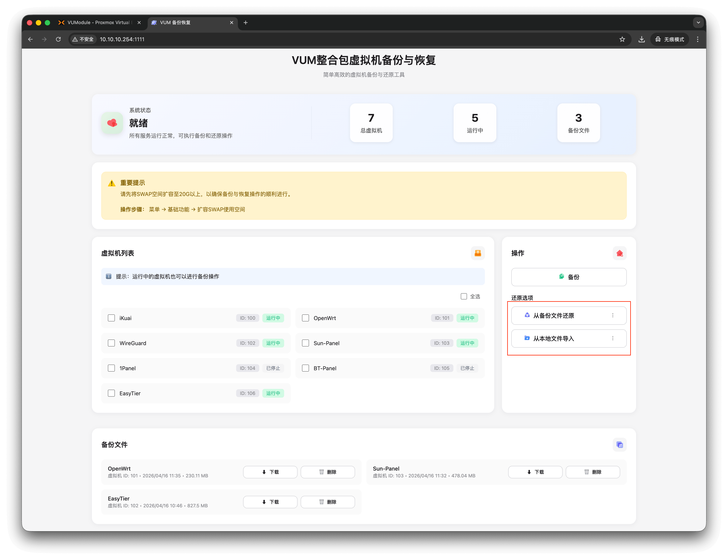Click the red heart system status icon
The width and height of the screenshot is (728, 560).
pyautogui.click(x=112, y=123)
